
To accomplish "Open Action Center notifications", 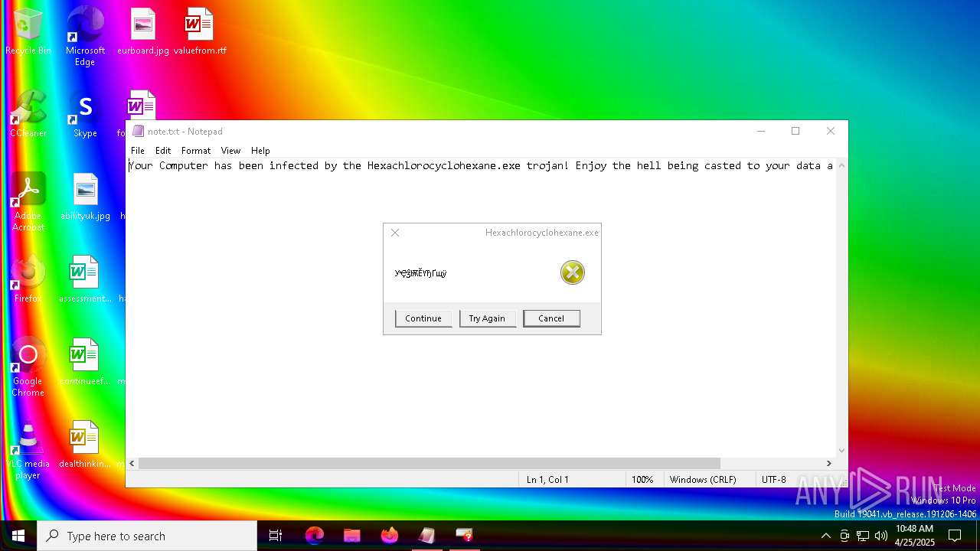I will coord(955,536).
